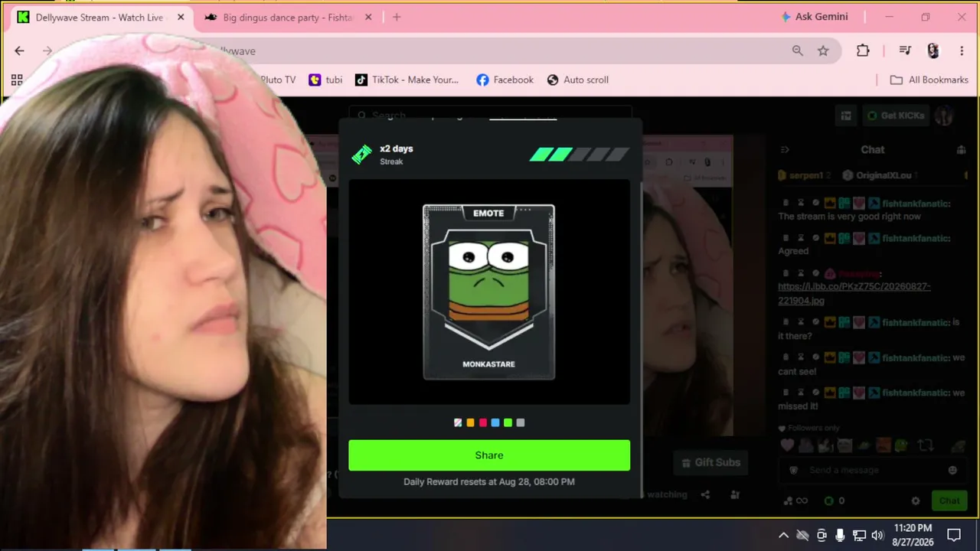Click the shield icon in the message box

[794, 470]
